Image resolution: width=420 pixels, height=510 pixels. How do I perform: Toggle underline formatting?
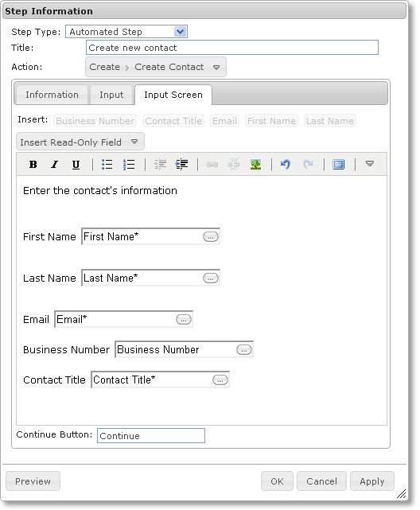pyautogui.click(x=76, y=165)
